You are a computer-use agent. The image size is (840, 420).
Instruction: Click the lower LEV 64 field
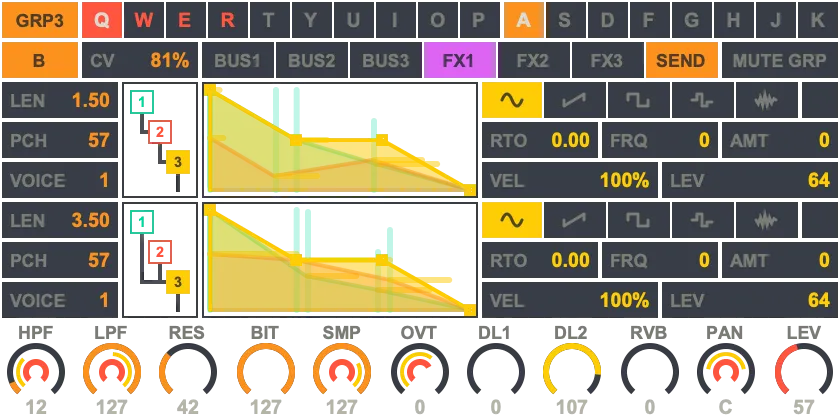click(x=750, y=300)
